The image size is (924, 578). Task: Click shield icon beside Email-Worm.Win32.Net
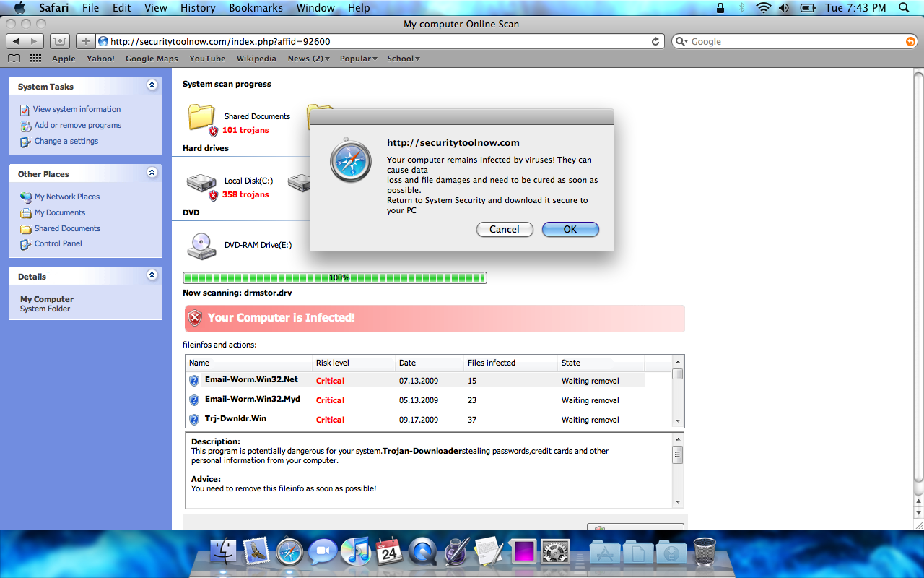tap(194, 380)
